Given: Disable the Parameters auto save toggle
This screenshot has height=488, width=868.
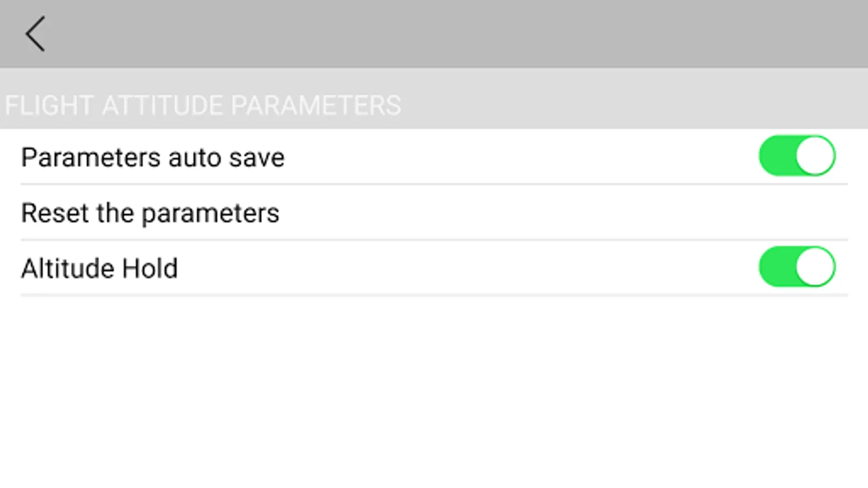Looking at the screenshot, I should tap(797, 156).
